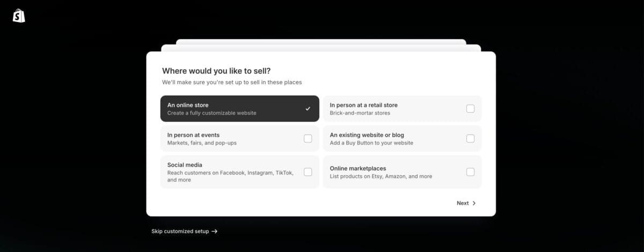Select the Online marketplaces option title

pos(358,169)
